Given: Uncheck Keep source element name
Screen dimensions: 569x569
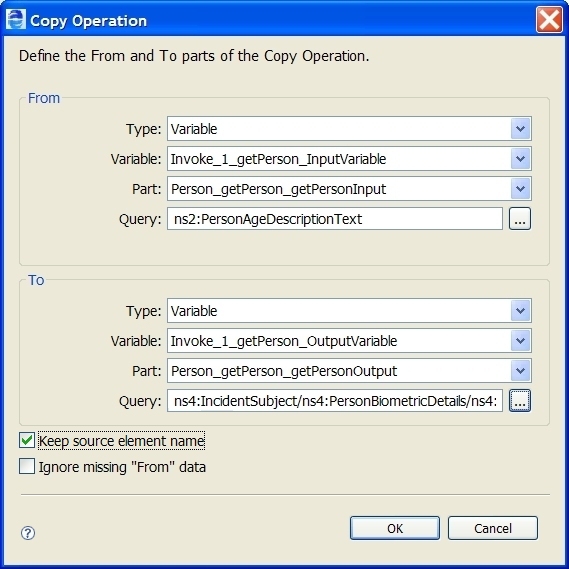Looking at the screenshot, I should 27,441.
